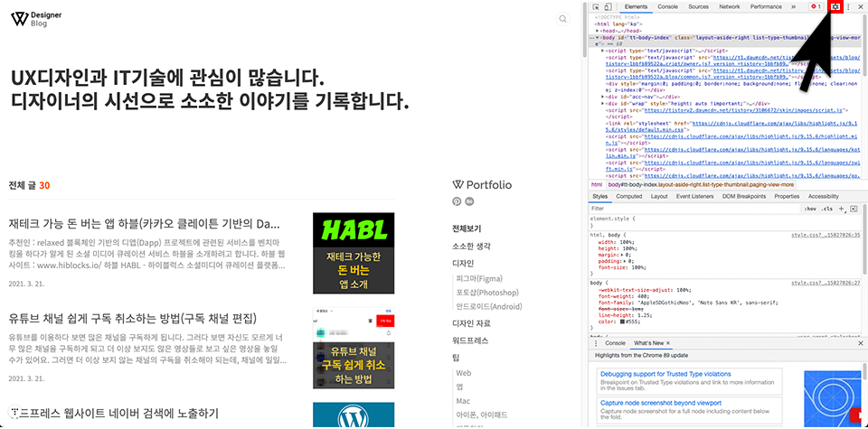Open DevTools settings gear

[x=835, y=6]
